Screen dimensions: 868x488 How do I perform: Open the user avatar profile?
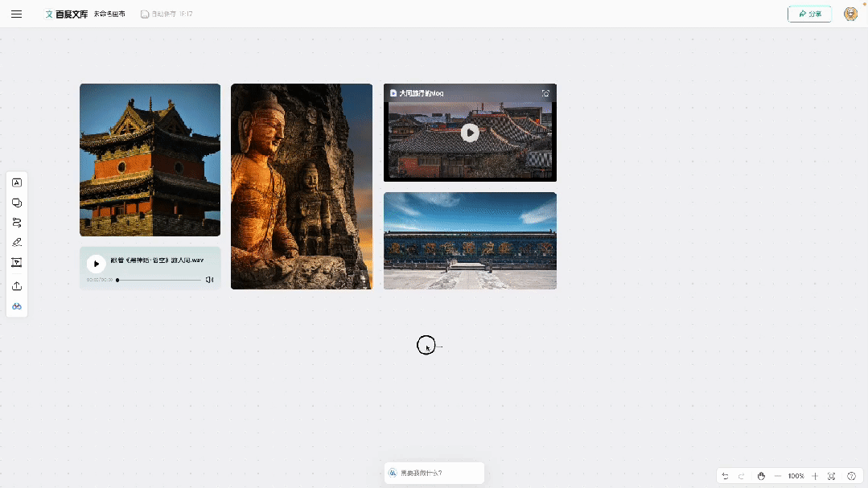851,14
